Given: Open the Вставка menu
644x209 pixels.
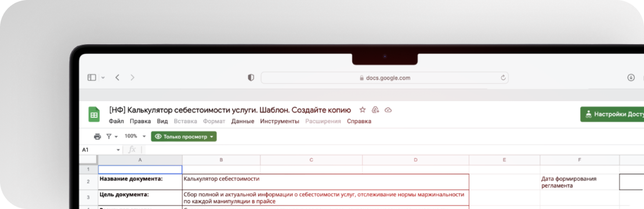Looking at the screenshot, I should (x=185, y=121).
